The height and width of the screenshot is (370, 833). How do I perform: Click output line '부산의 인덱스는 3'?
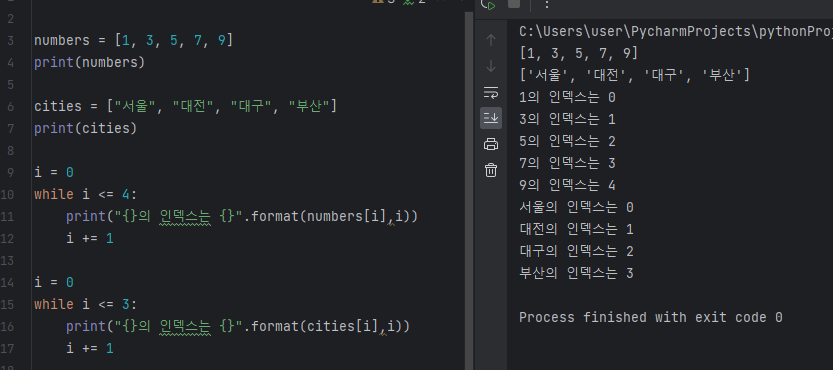[576, 273]
